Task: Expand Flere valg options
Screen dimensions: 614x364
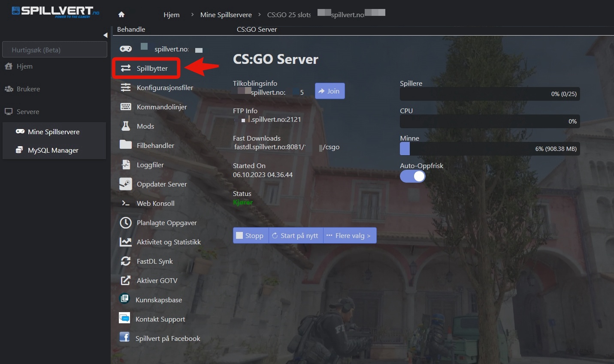Action: coord(350,235)
